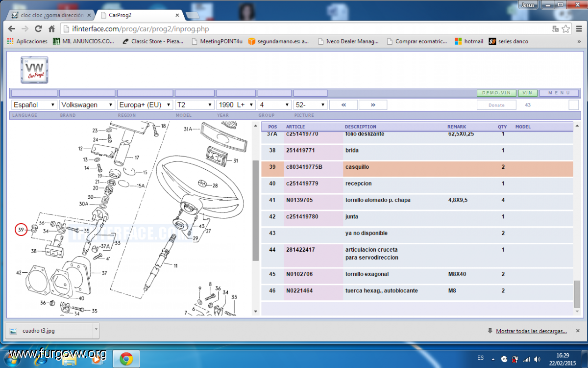Click the browser forward arrow
This screenshot has height=368, width=588.
click(25, 29)
